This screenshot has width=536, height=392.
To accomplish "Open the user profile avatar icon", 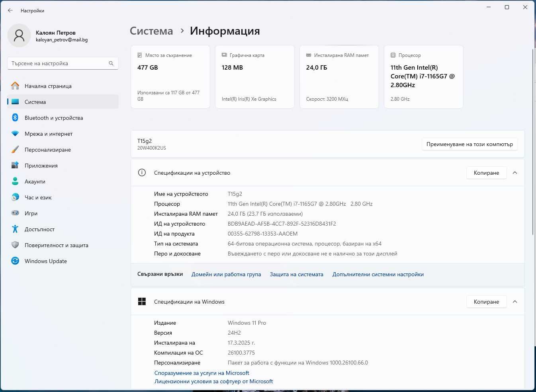I will point(19,36).
